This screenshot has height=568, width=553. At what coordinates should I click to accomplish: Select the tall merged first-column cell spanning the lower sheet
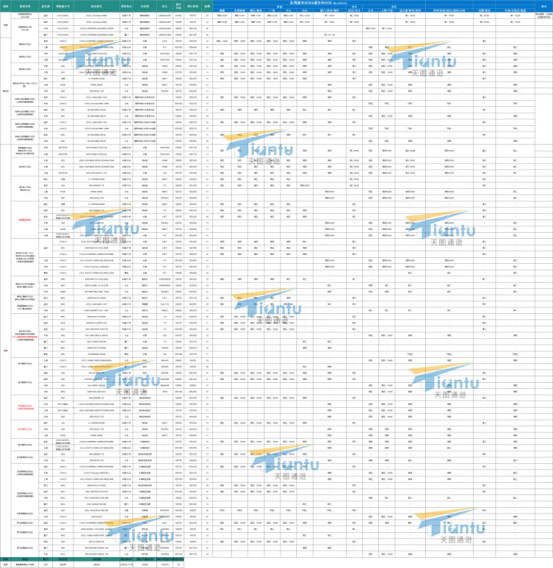click(5, 350)
